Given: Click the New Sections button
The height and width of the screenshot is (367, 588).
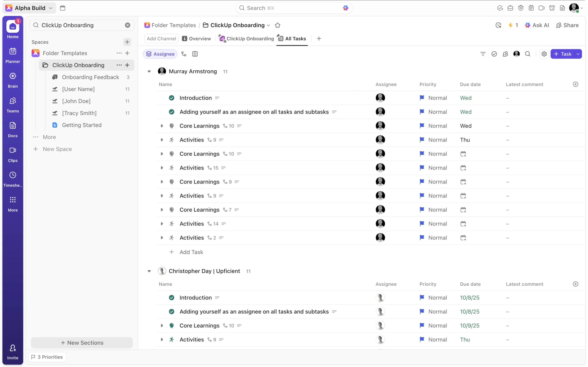Looking at the screenshot, I should pos(82,342).
